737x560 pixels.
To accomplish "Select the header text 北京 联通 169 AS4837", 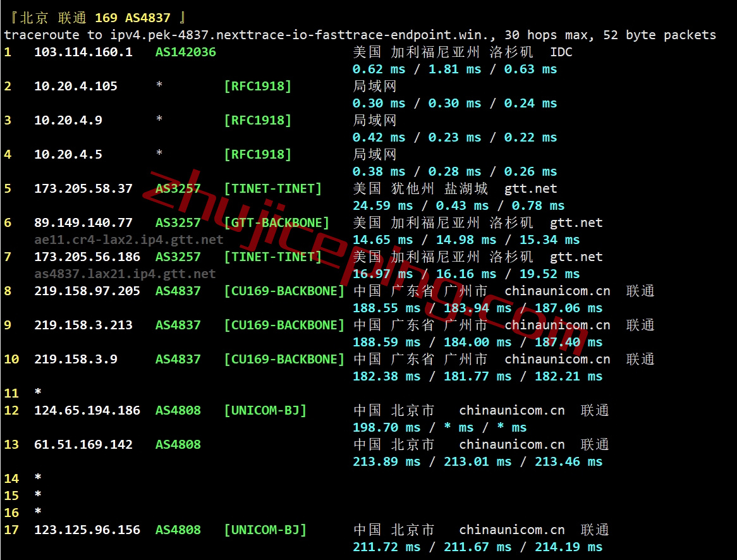I will pos(95,18).
